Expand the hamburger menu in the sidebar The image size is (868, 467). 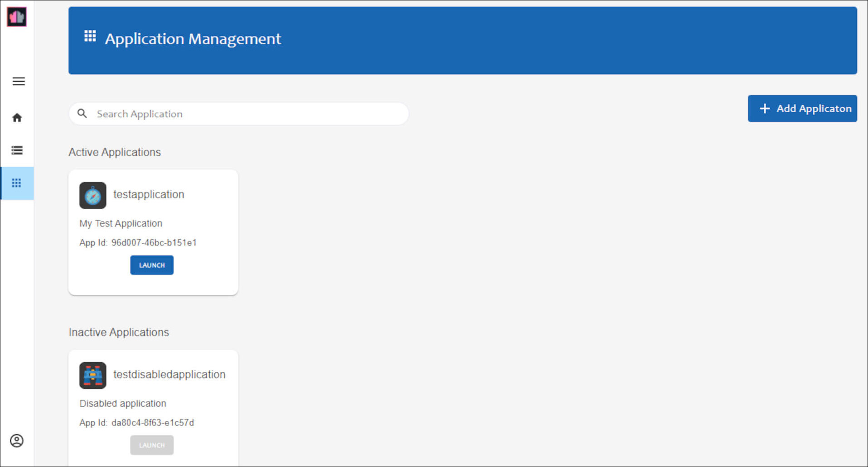19,82
